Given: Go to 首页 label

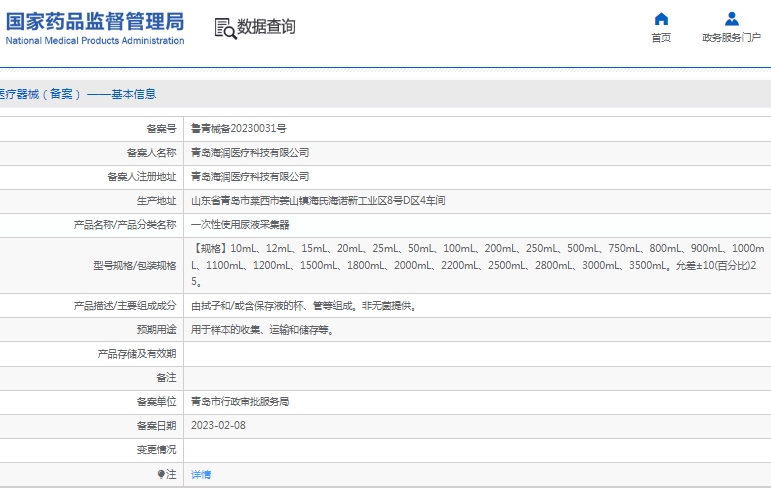Looking at the screenshot, I should [x=661, y=38].
